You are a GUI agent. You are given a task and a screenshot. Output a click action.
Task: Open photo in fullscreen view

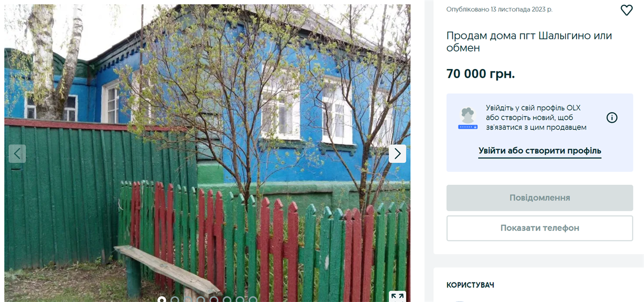397,296
